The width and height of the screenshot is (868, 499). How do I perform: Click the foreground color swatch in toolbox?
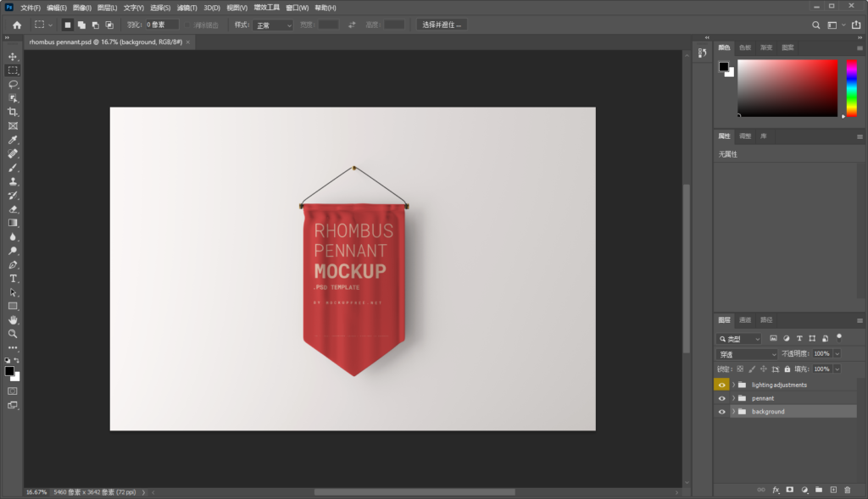(9, 371)
